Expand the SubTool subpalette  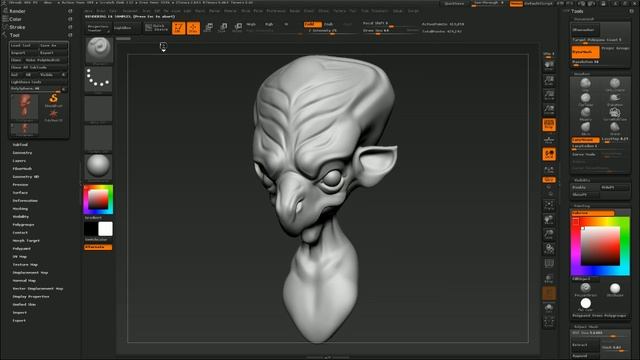20,145
